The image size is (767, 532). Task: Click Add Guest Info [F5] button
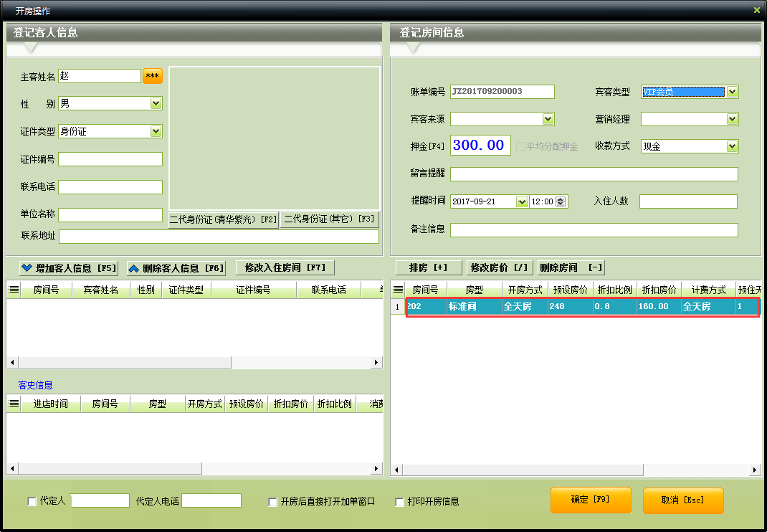coord(69,268)
